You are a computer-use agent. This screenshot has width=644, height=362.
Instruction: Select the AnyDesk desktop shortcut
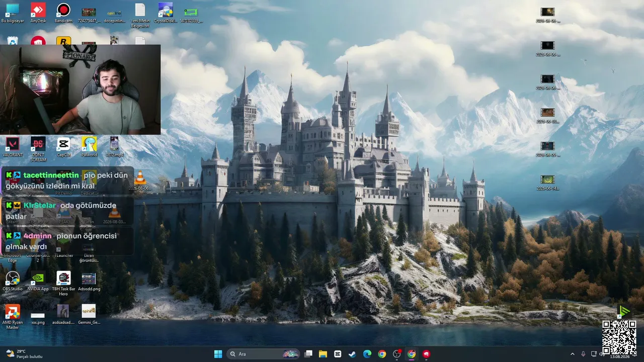38,13
